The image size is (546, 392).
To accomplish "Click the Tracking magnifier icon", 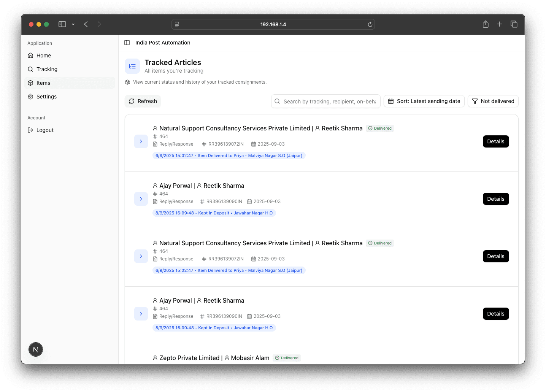I will [x=30, y=69].
